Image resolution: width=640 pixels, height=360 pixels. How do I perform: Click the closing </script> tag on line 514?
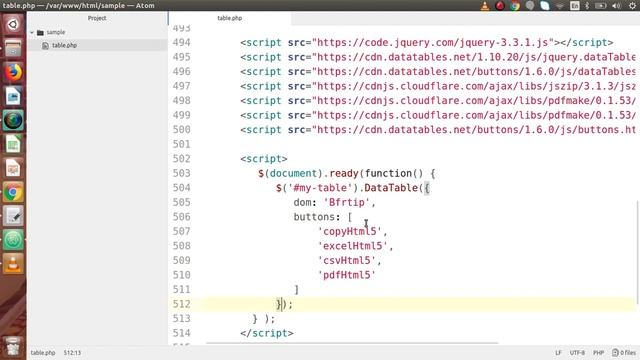tap(267, 333)
